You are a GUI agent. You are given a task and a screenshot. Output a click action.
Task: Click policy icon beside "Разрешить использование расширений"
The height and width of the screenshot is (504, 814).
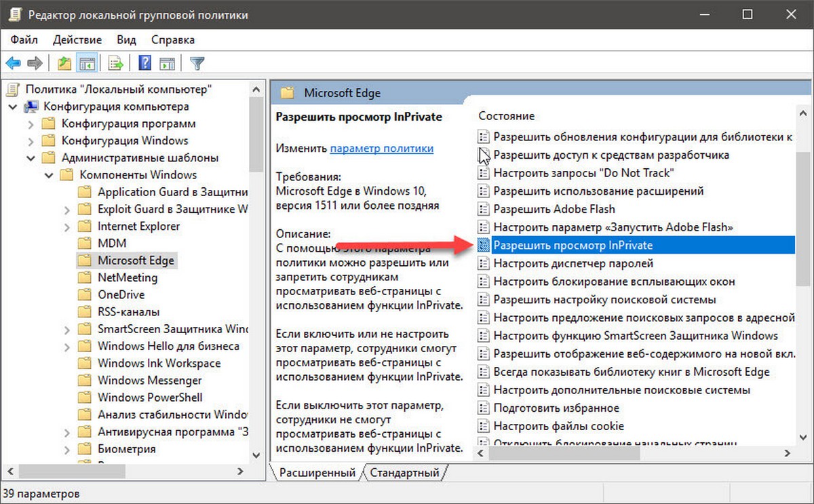tap(484, 191)
